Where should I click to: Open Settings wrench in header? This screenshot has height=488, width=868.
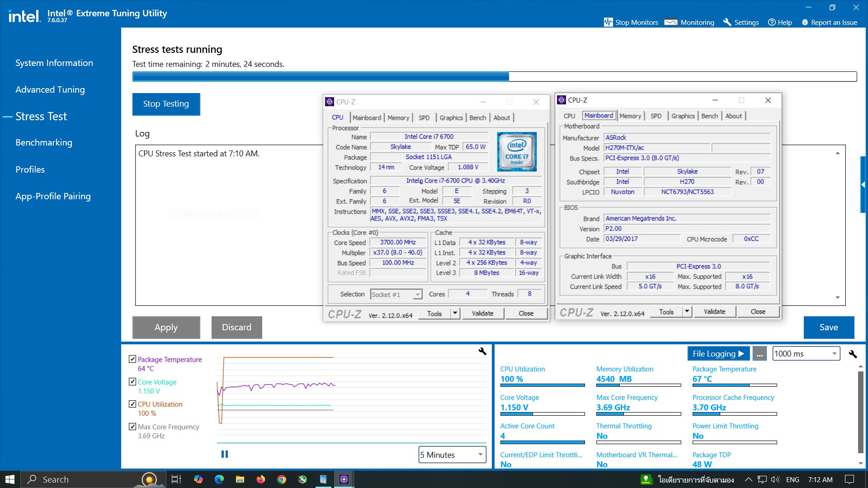(727, 22)
